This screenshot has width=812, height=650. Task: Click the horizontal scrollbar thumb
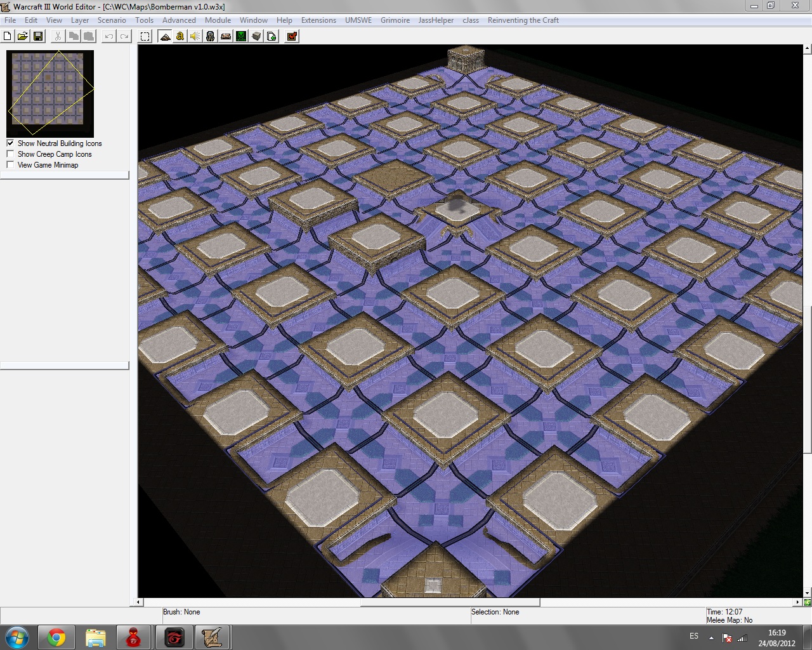[450, 602]
